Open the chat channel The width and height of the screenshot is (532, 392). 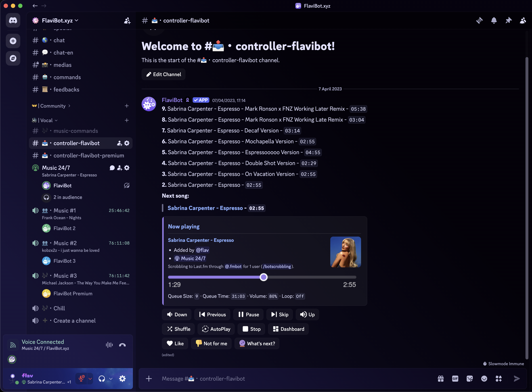[x=81, y=40]
